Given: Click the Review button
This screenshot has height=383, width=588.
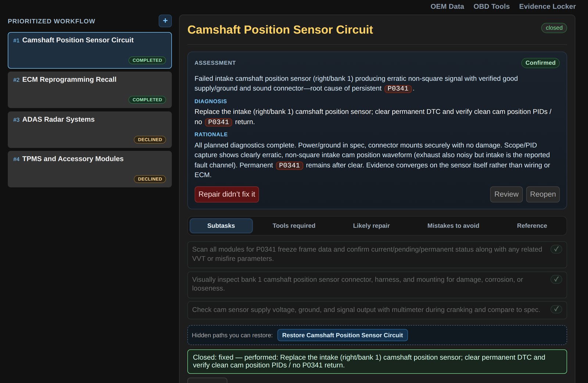Looking at the screenshot, I should 506,194.
